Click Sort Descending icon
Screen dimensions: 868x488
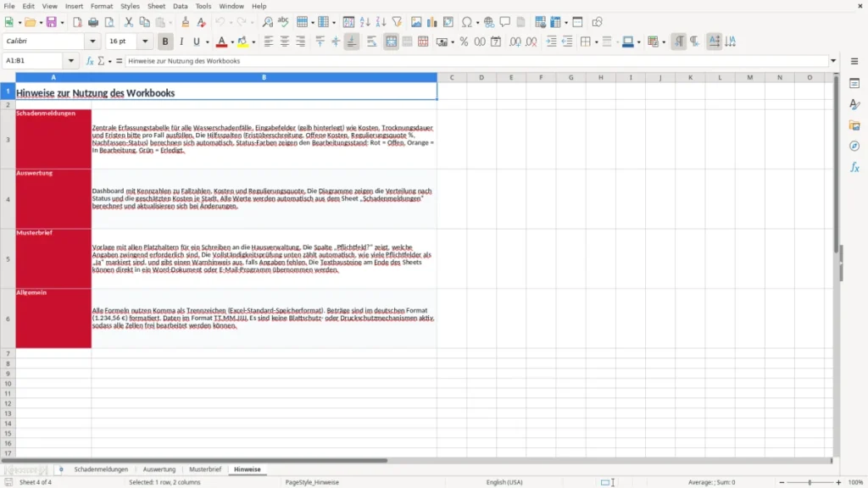pyautogui.click(x=381, y=22)
